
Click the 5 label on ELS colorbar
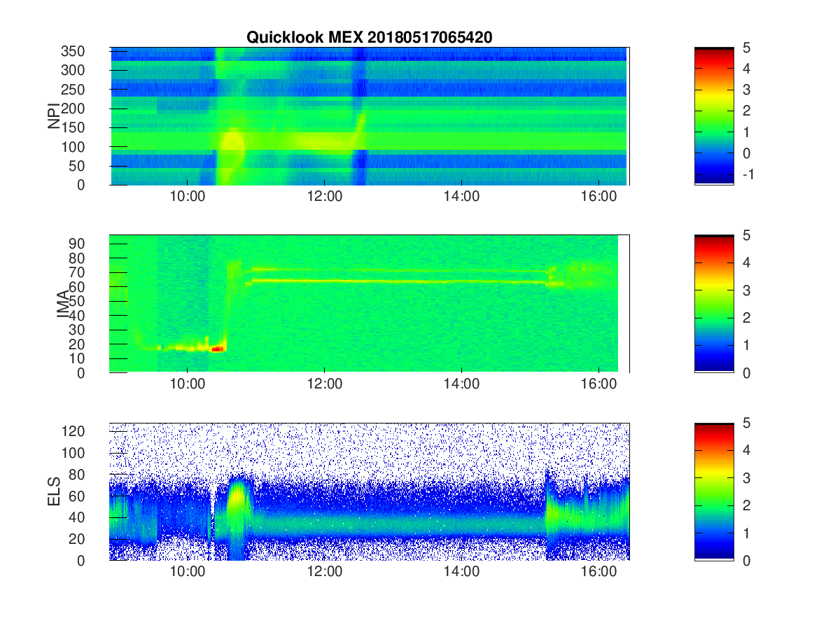746,423
